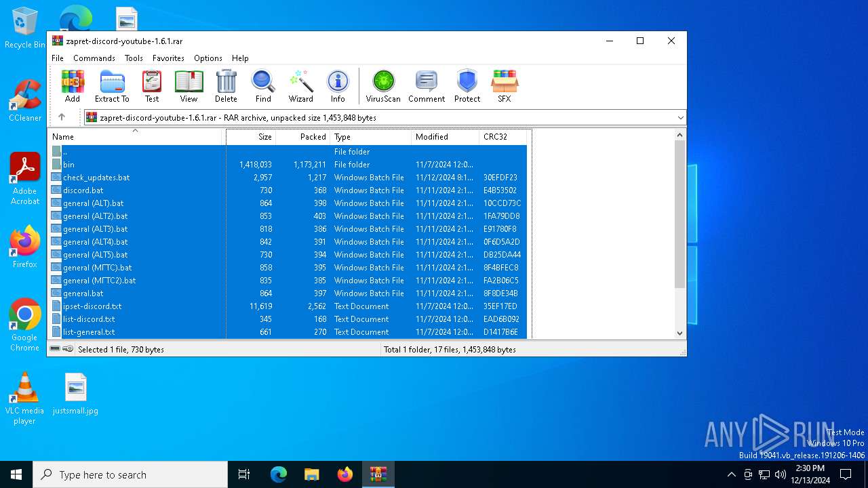868x488 pixels.
Task: Sort by the Type column header
Action: (371, 137)
